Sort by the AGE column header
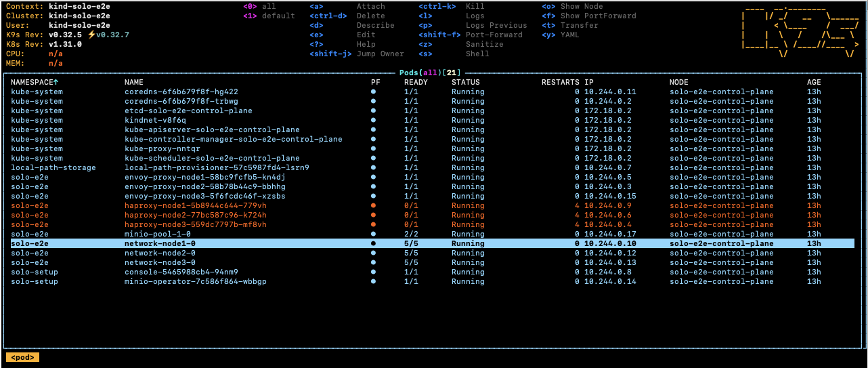Viewport: 868px width, 368px height. click(813, 82)
